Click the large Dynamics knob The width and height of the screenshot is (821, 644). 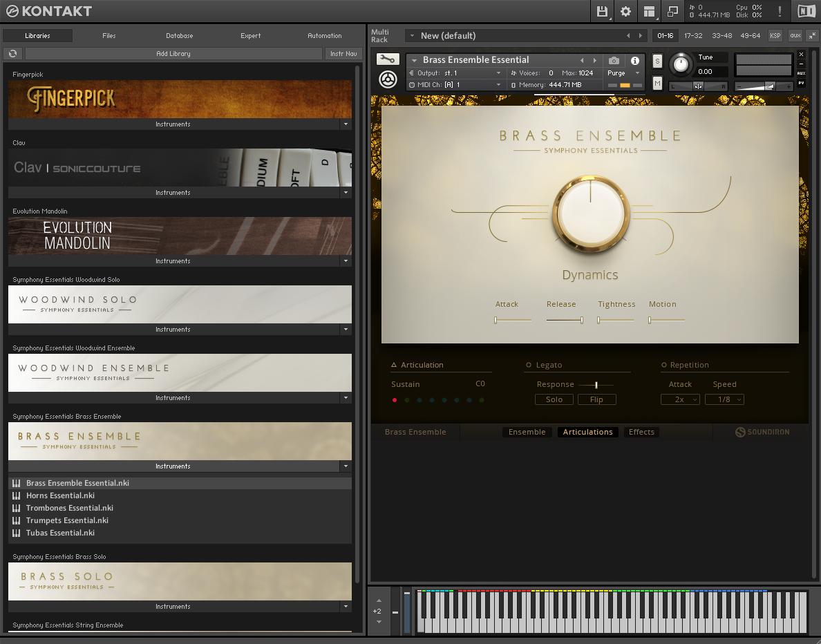(591, 214)
